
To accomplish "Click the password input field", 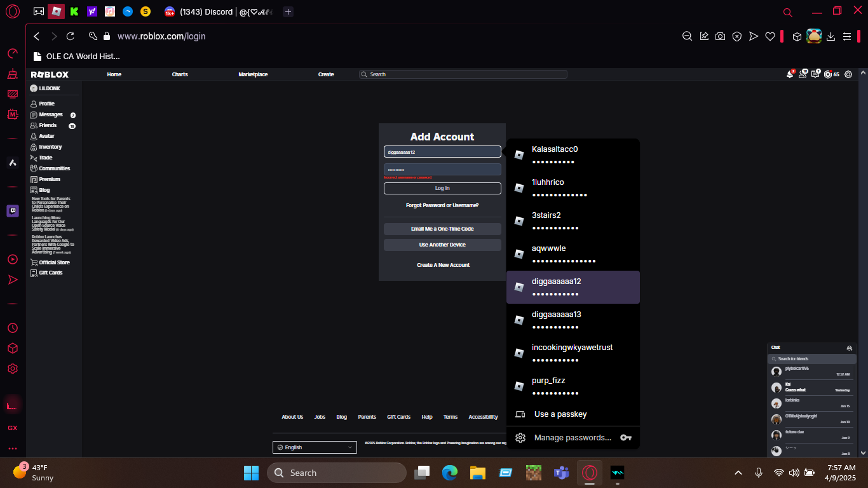I will click(442, 169).
